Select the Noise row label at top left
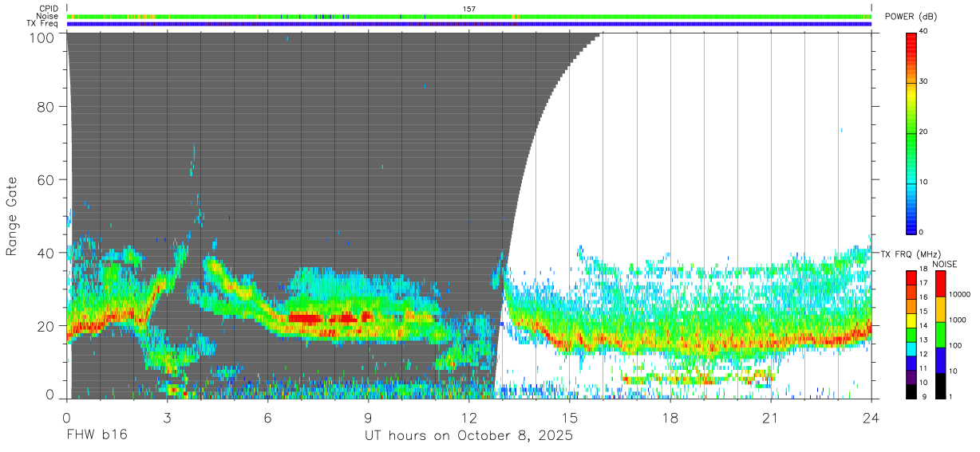 click(49, 16)
